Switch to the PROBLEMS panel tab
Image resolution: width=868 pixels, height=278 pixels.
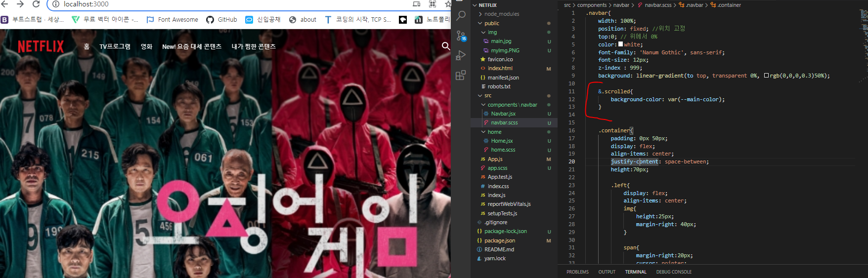tap(577, 272)
